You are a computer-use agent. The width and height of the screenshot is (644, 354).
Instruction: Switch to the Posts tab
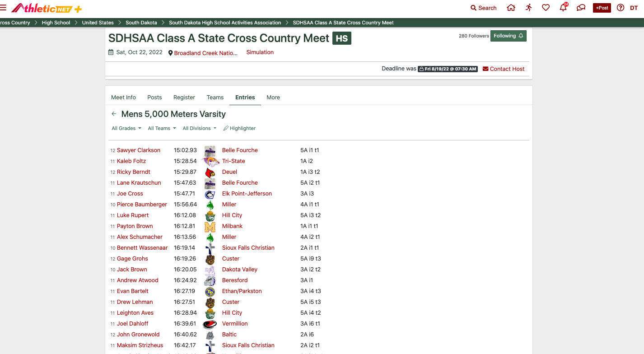click(154, 97)
